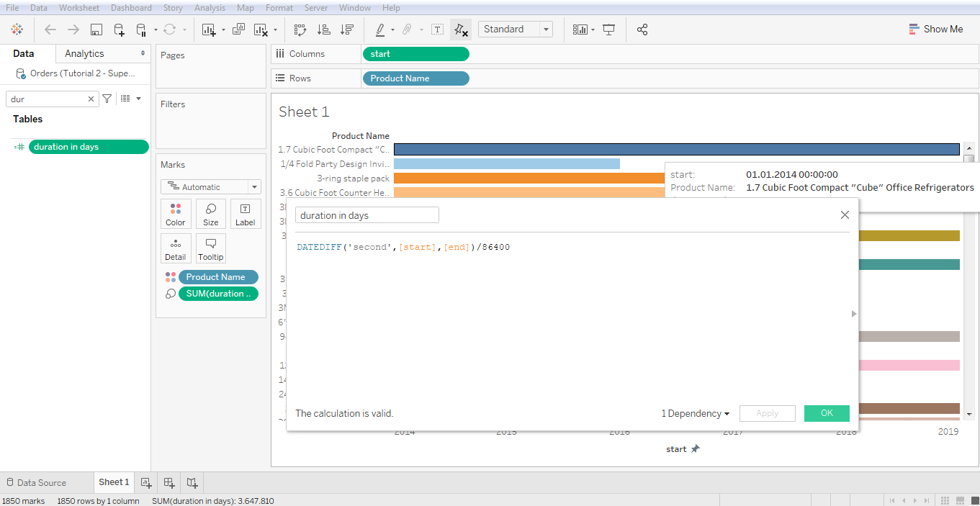Image resolution: width=980 pixels, height=506 pixels.
Task: Click the Run update refresh icon
Action: coord(170,30)
